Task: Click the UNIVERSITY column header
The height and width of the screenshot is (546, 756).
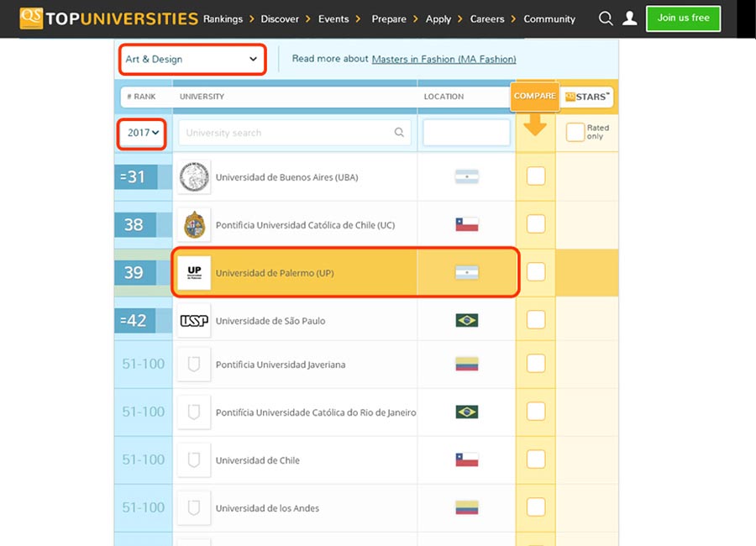Action: point(202,97)
